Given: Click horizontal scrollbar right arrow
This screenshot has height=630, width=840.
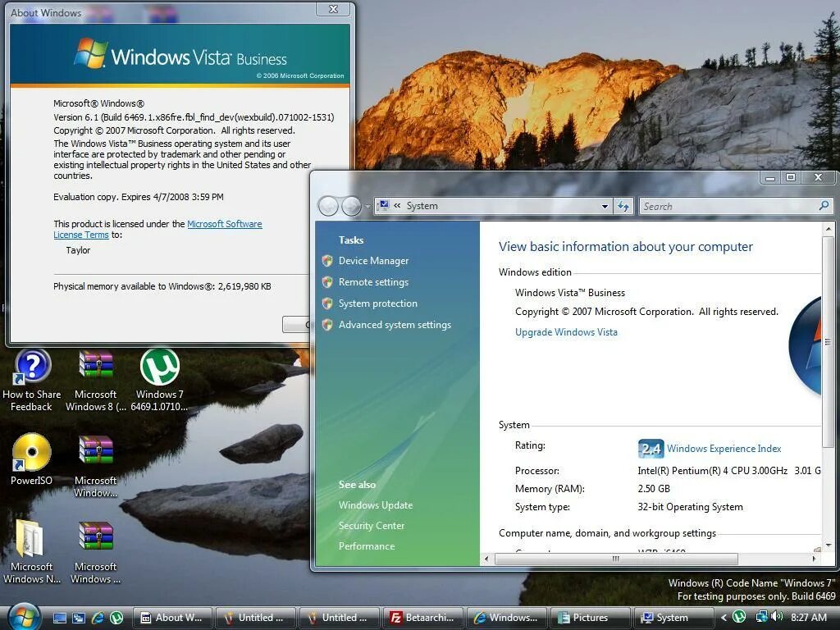Looking at the screenshot, I should (x=815, y=559).
